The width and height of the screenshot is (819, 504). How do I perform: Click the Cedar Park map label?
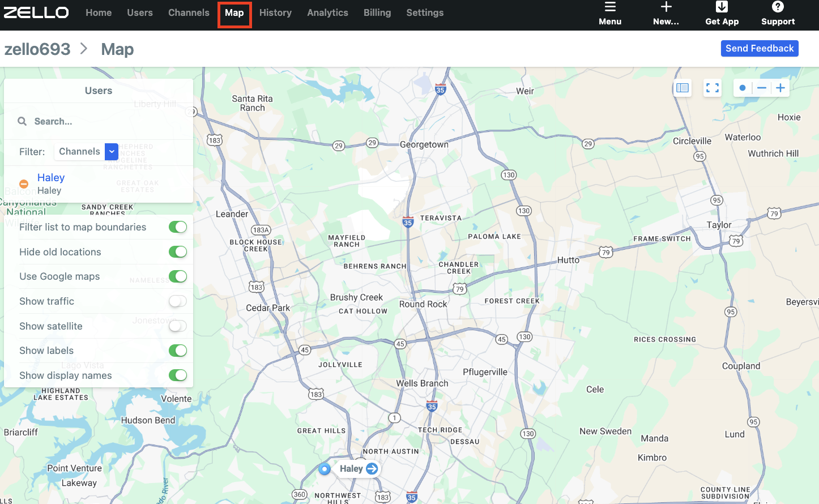268,308
